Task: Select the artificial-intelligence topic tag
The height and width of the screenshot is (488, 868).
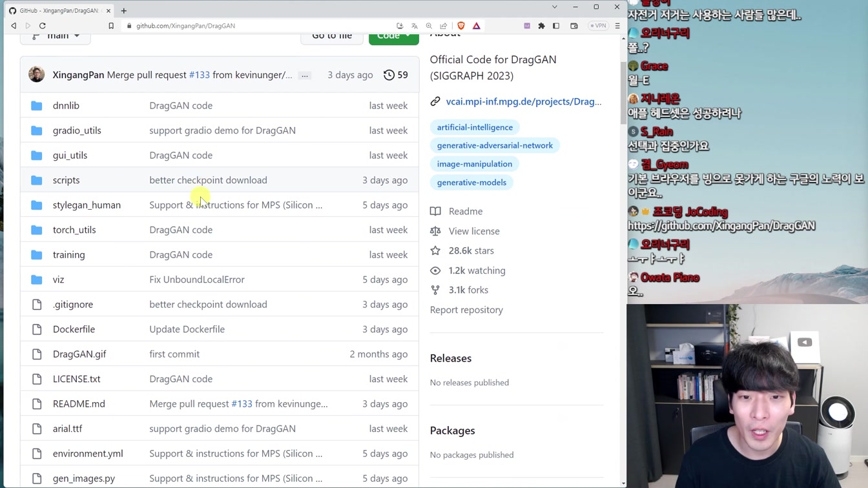Action: coord(475,127)
